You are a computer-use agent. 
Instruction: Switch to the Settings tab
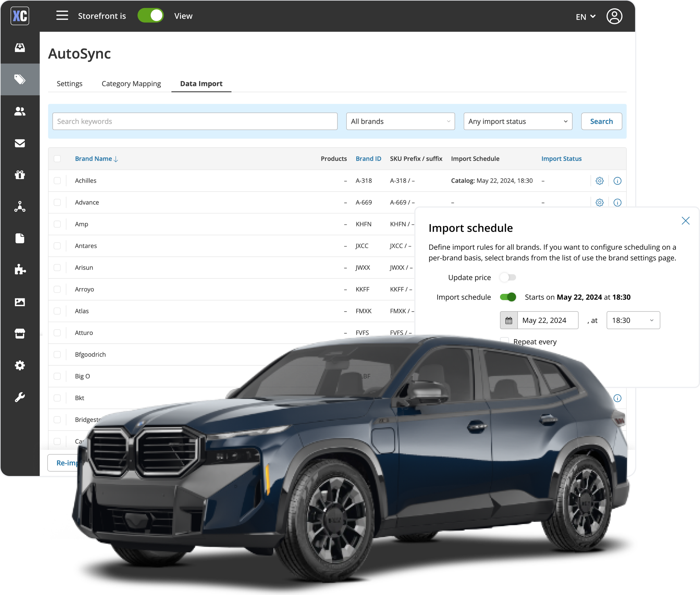point(69,84)
